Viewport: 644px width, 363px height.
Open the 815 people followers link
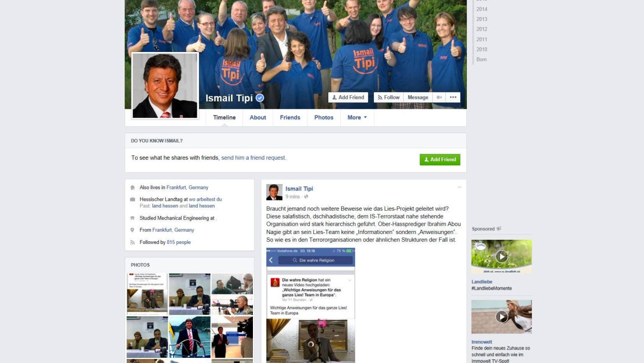coord(178,242)
